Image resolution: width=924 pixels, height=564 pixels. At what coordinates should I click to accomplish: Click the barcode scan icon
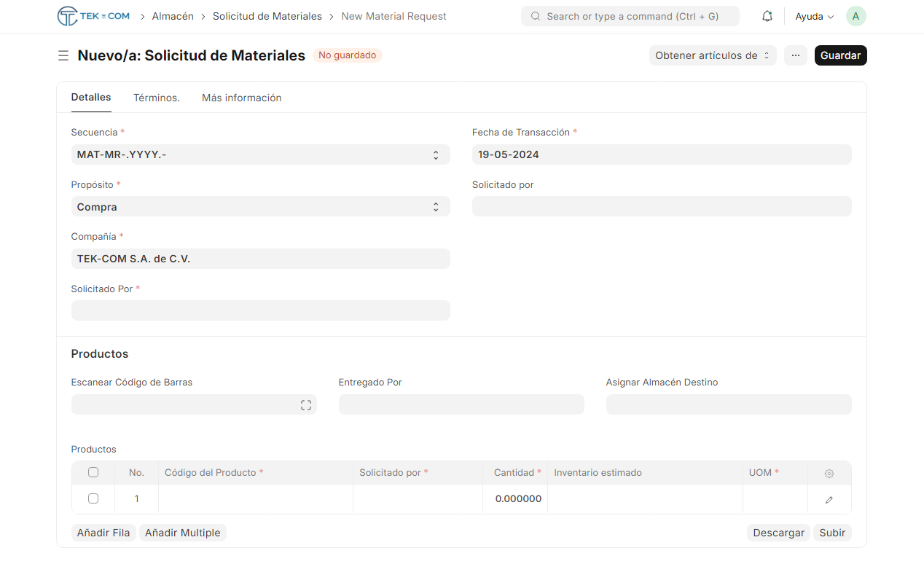pos(306,405)
